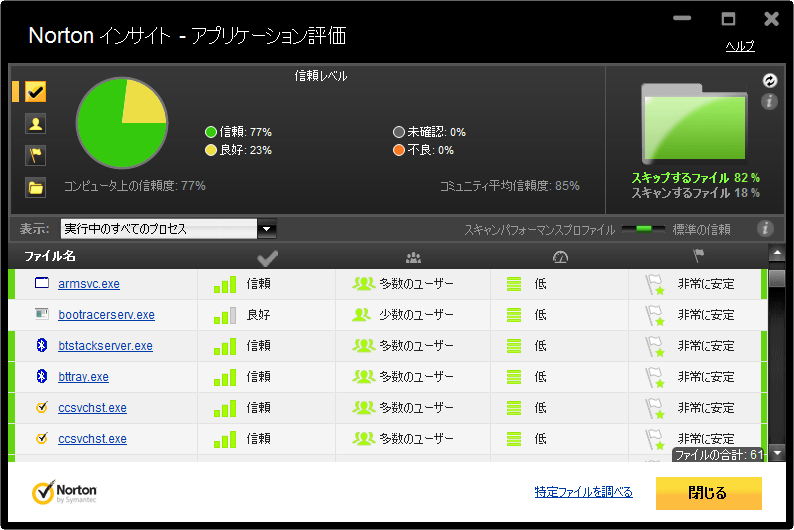Click users icon in bootracerserv.exe row
Viewport: 794px width, 530px height.
pos(361,315)
